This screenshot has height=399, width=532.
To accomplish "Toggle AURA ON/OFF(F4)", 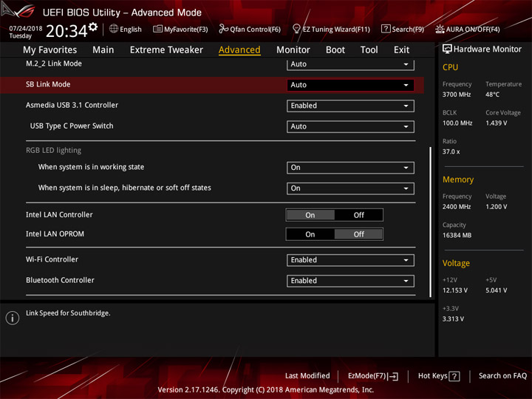I will [x=468, y=29].
